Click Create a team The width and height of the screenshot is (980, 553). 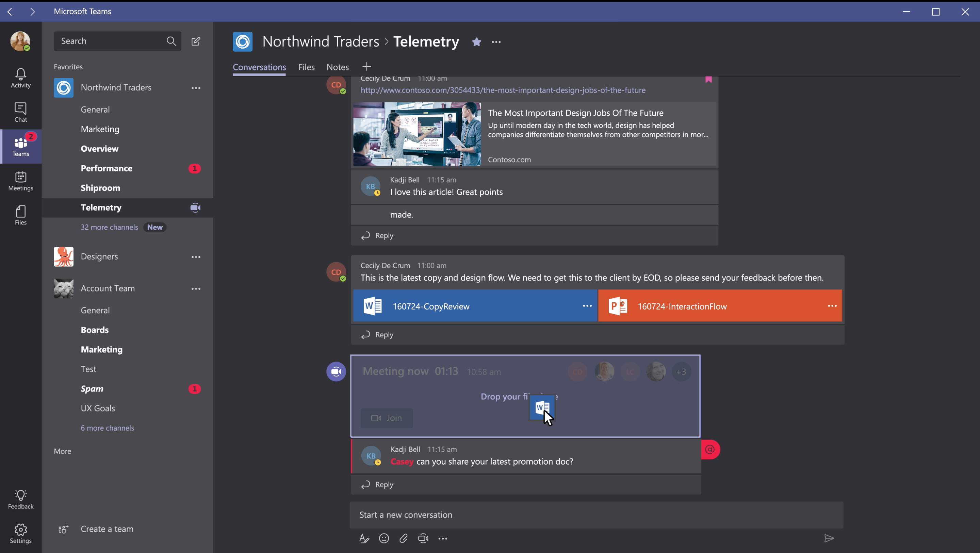[x=96, y=529]
